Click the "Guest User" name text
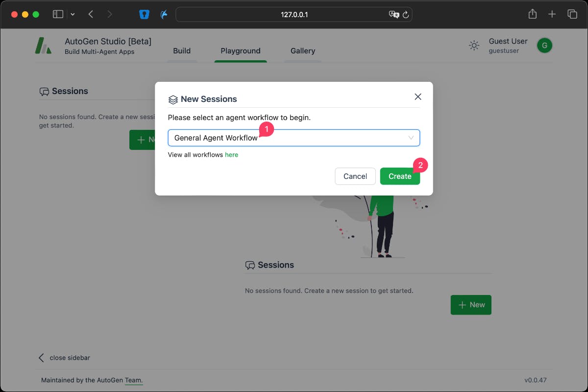The width and height of the screenshot is (588, 392). 508,41
